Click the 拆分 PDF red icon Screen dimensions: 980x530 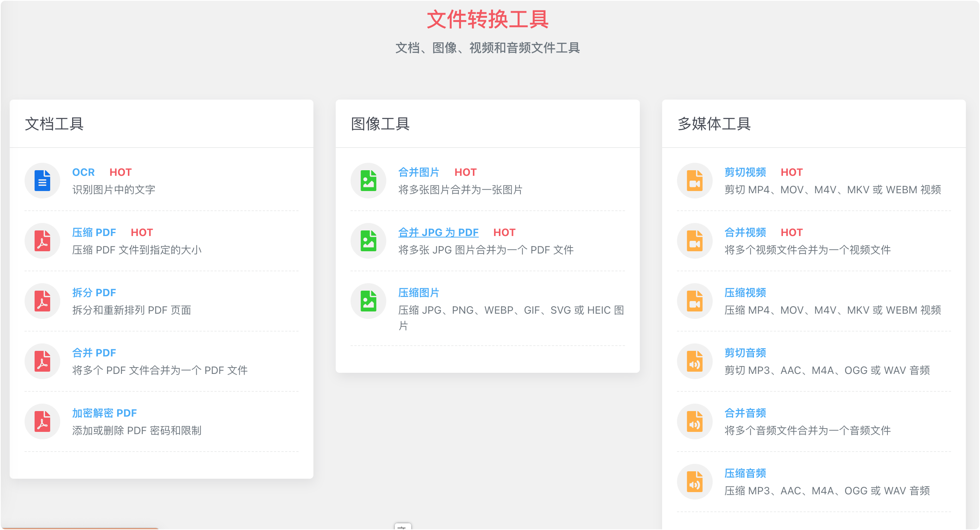coord(42,301)
